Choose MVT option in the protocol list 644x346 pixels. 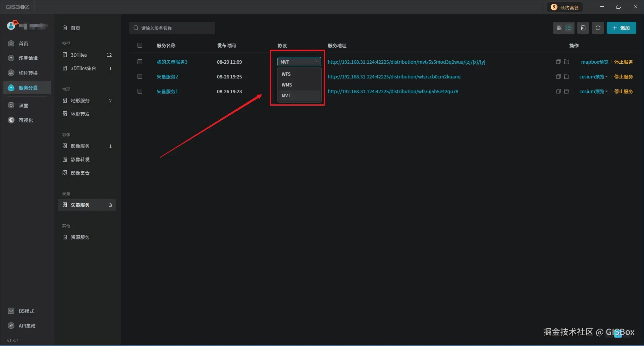click(x=299, y=96)
